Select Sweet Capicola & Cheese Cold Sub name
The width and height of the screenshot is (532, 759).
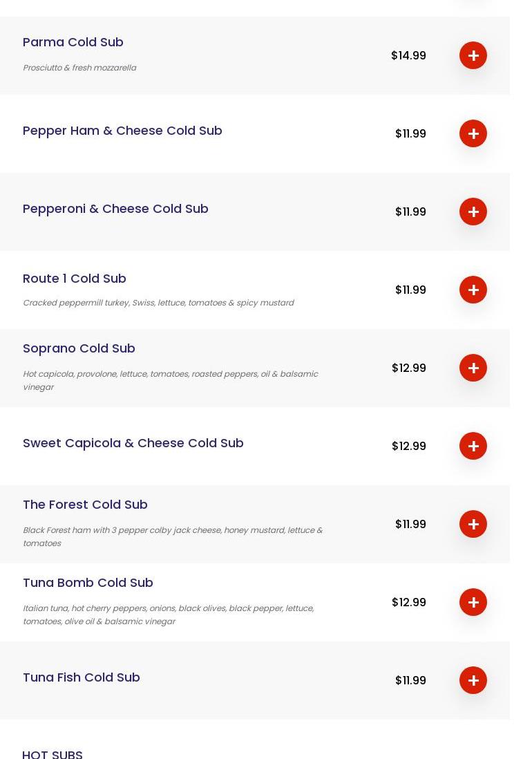click(x=133, y=443)
